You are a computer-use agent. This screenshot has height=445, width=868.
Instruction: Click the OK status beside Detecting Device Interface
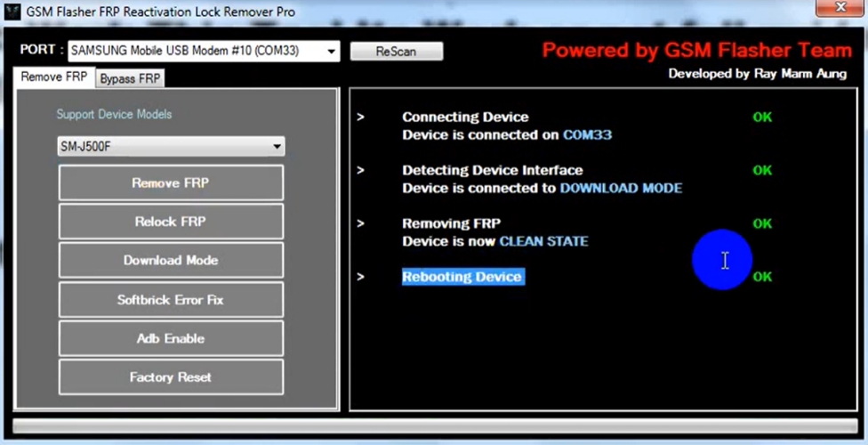tap(762, 170)
